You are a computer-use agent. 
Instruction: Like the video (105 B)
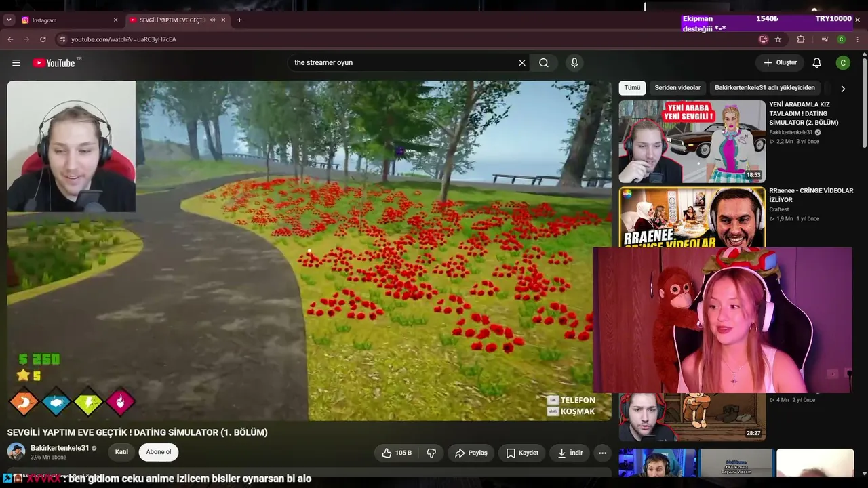(397, 453)
